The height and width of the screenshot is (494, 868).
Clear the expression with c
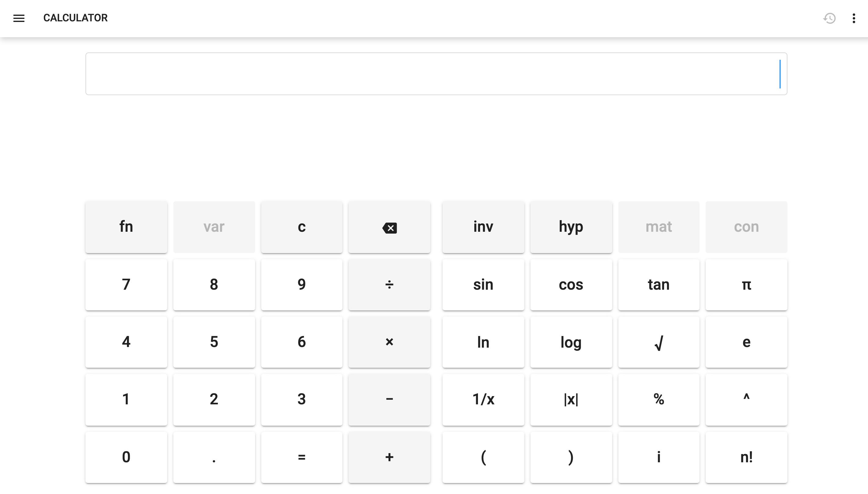pyautogui.click(x=302, y=227)
